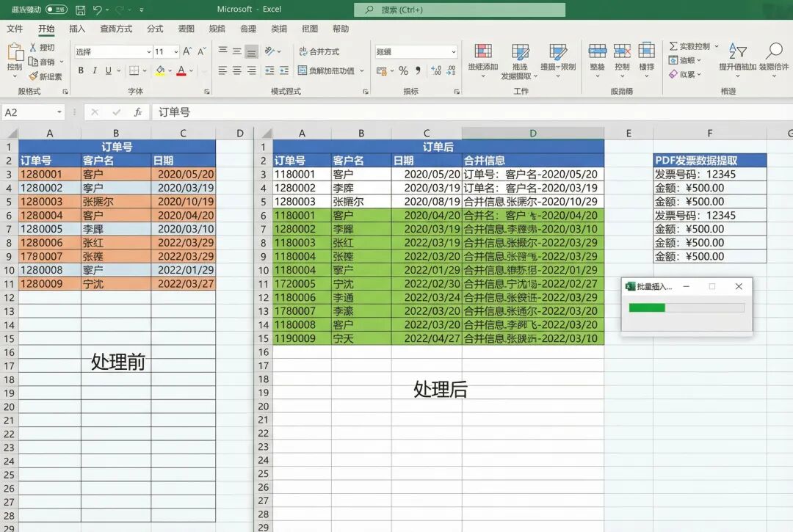Toggle the AutoSave switch in title bar
The width and height of the screenshot is (793, 532).
coord(56,9)
